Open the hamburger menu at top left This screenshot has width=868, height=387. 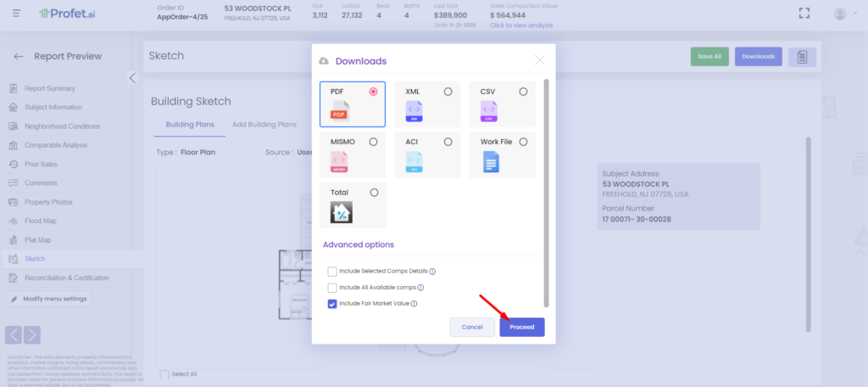click(x=16, y=14)
